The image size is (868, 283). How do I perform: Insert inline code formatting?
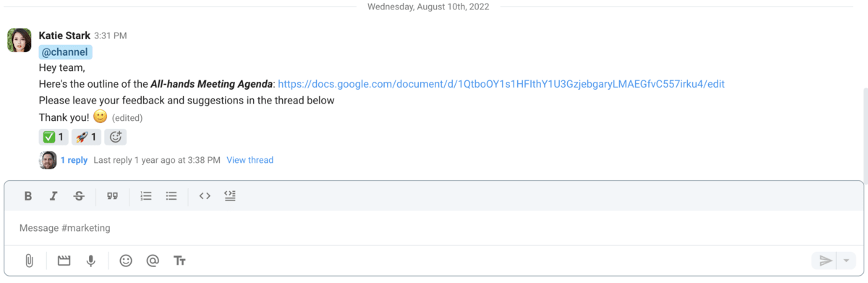pos(205,196)
